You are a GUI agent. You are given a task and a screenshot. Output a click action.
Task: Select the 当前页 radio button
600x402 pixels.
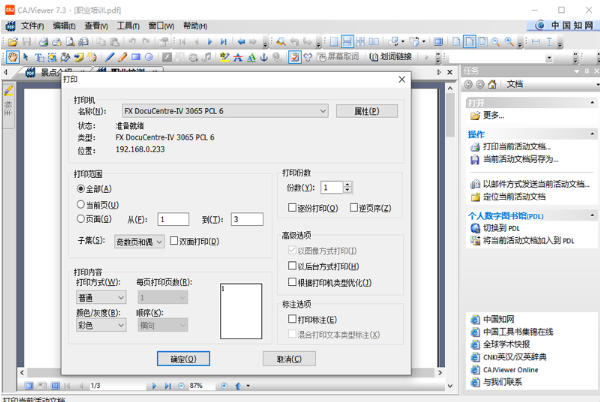click(x=81, y=203)
